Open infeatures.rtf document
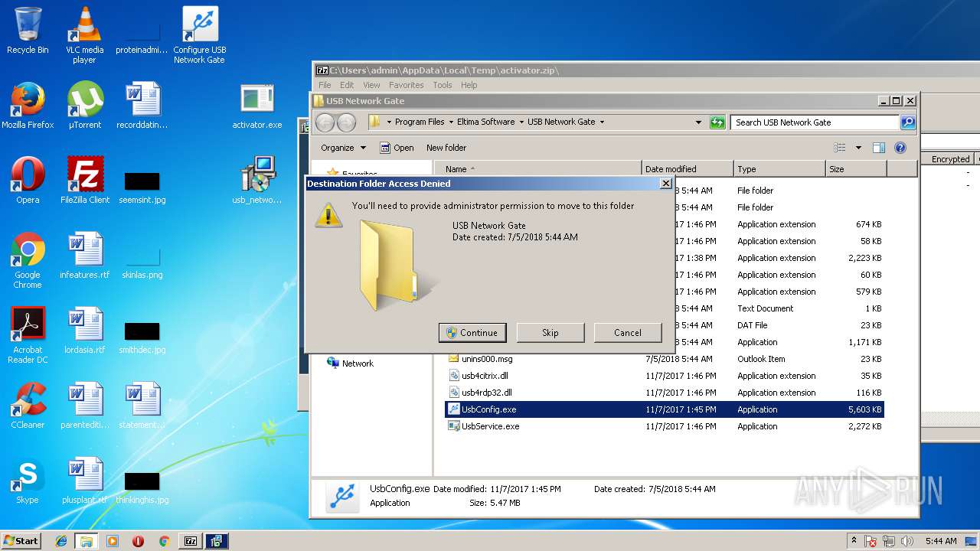This screenshot has height=551, width=980. point(85,256)
